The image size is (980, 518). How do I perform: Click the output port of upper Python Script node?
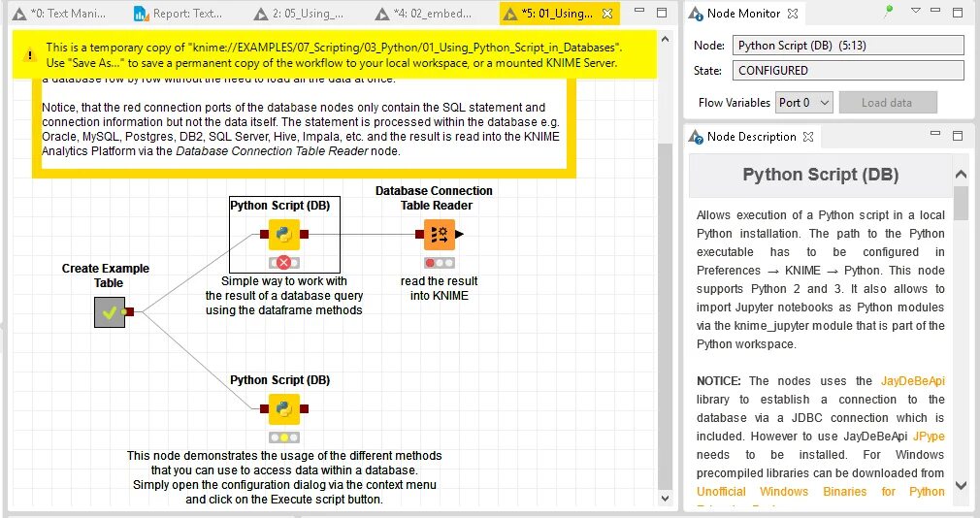[x=304, y=235]
